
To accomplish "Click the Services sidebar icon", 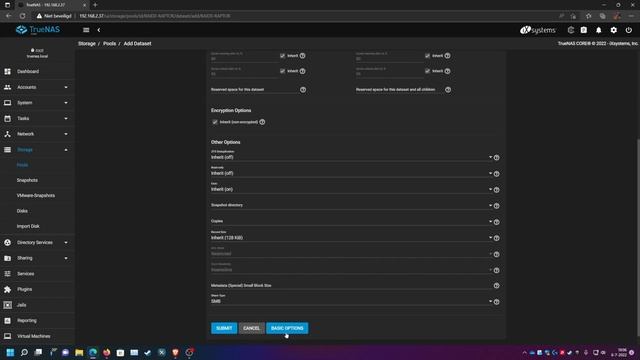I will tap(7, 273).
